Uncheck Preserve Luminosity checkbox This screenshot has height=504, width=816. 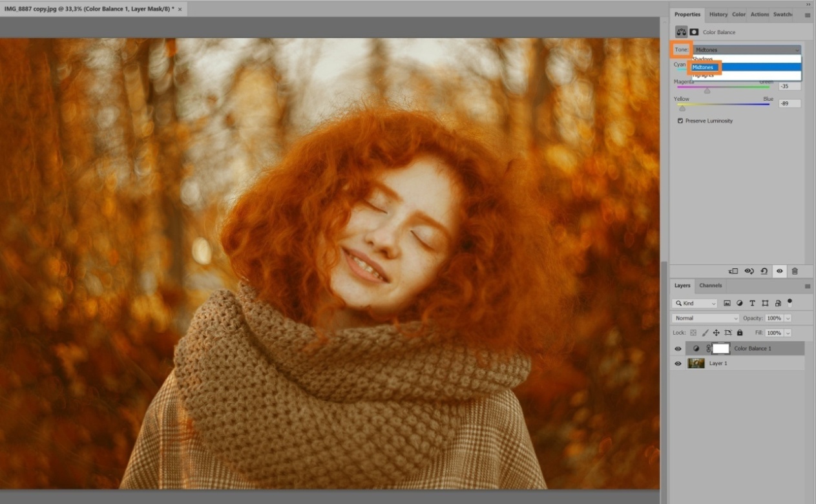pyautogui.click(x=680, y=121)
